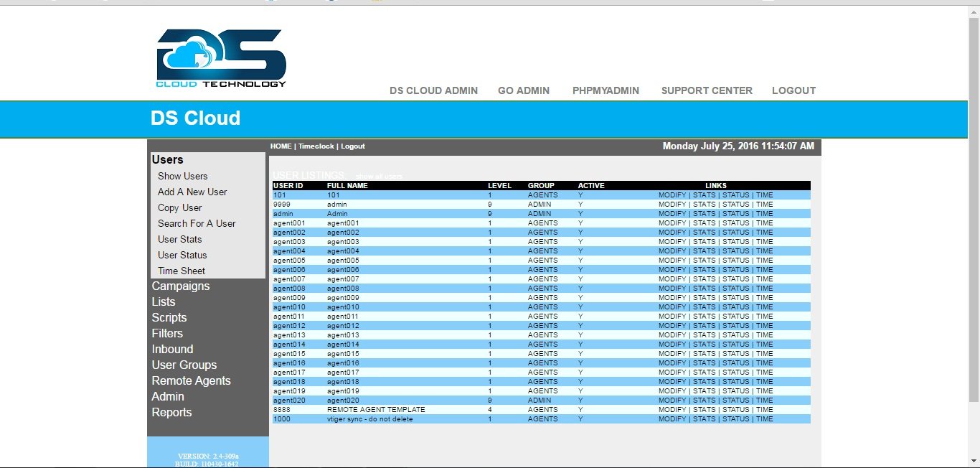Click Add A New User
Viewport: 980px width, 468px height.
(192, 192)
